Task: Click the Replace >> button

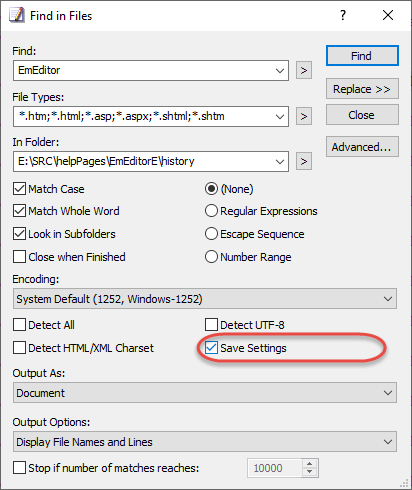Action: 362,89
